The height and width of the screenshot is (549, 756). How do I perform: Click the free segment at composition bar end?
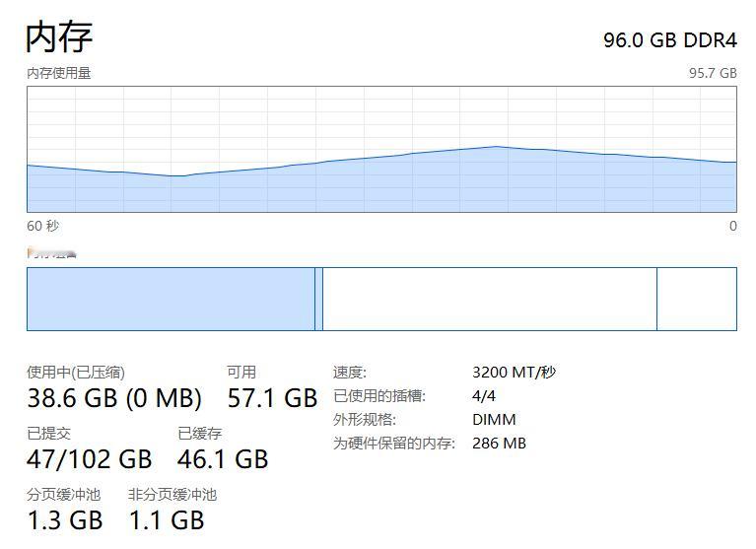(697, 299)
